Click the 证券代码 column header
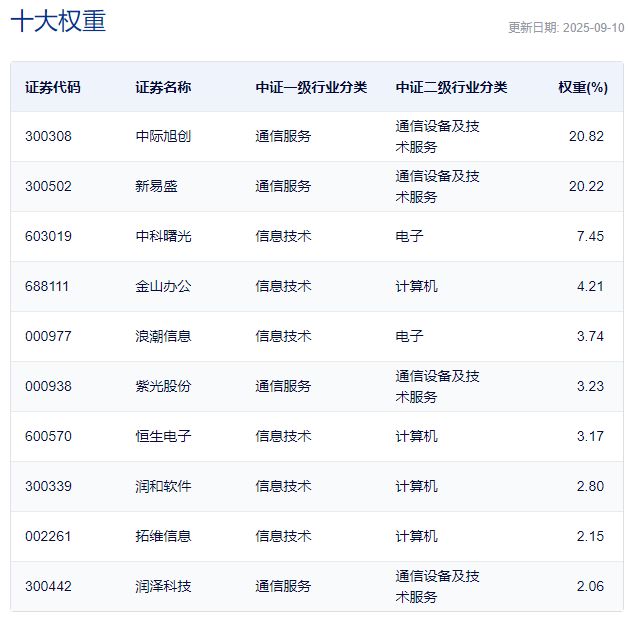The image size is (628, 617). 53,87
